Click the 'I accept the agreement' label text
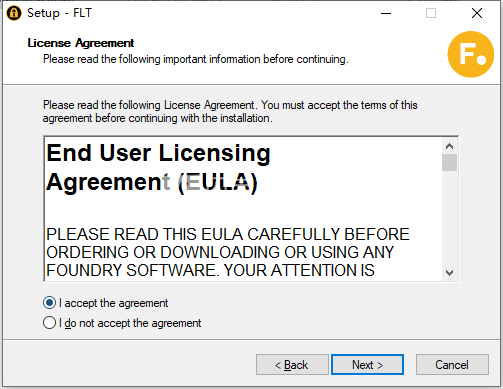503x389 pixels. (113, 303)
